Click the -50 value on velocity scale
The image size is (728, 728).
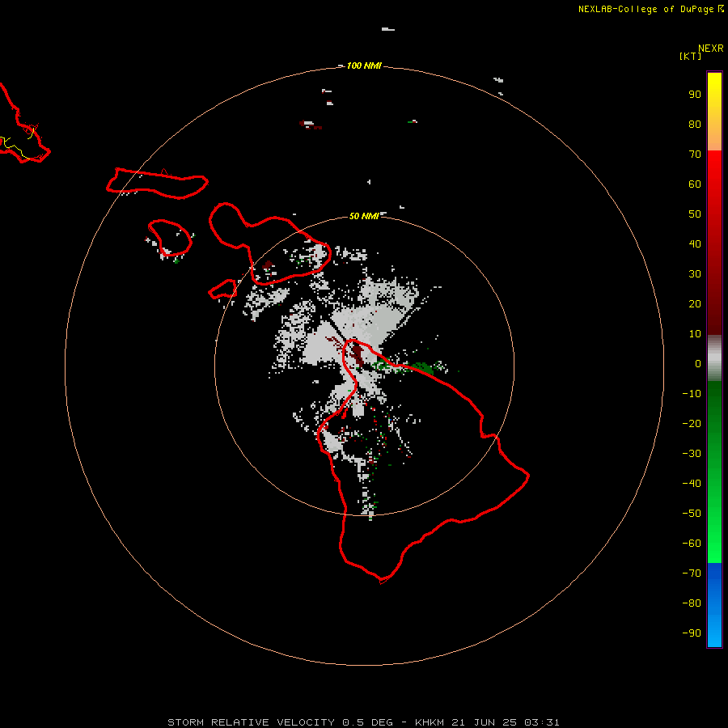tap(692, 514)
